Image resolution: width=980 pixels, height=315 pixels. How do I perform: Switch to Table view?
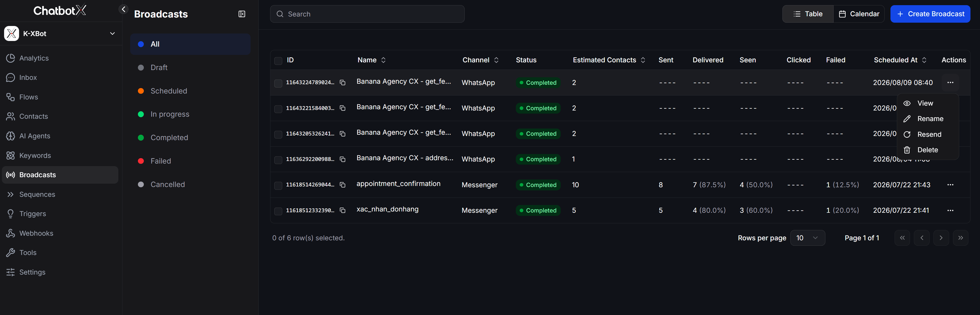808,14
